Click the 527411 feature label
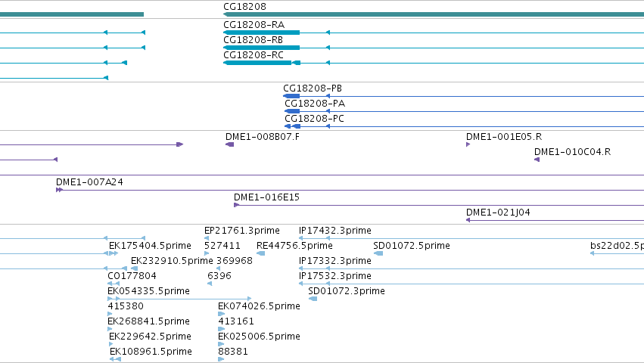Screen dimensions: 644x363 222,246
